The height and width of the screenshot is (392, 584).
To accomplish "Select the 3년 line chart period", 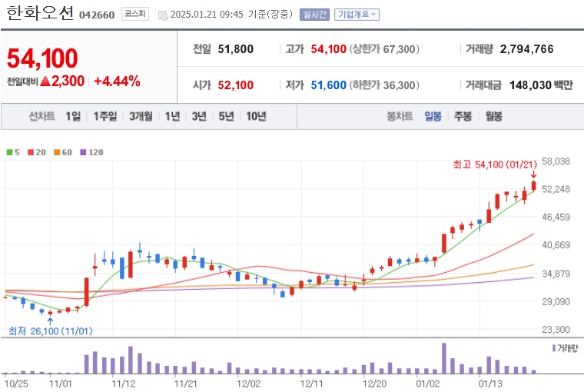I will pyautogui.click(x=199, y=116).
